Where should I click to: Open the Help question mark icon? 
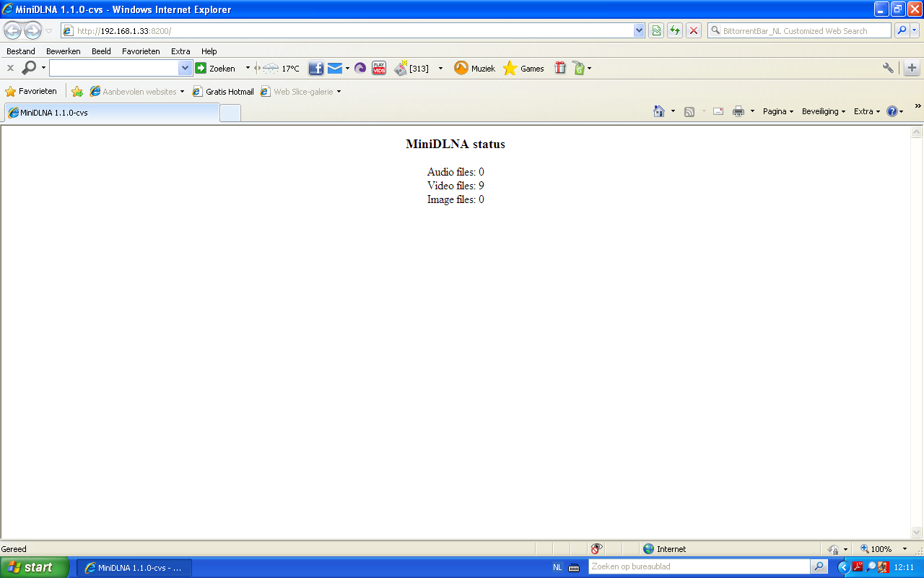pos(892,111)
